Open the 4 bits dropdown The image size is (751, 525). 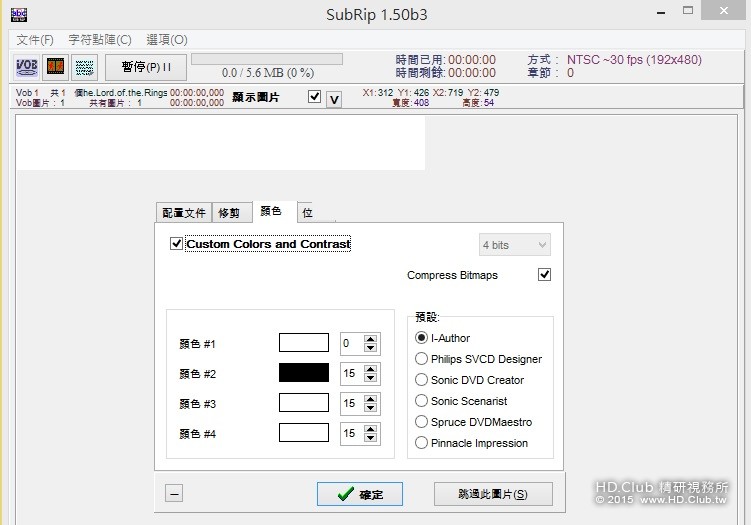point(515,245)
